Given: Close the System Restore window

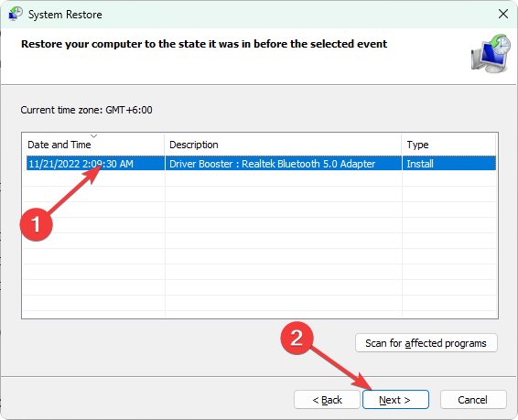Looking at the screenshot, I should click(502, 15).
